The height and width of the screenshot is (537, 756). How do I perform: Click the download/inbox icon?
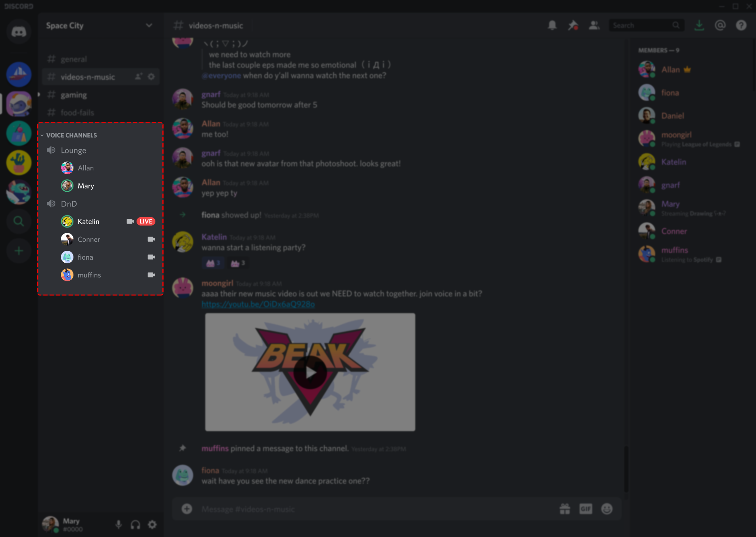point(699,25)
